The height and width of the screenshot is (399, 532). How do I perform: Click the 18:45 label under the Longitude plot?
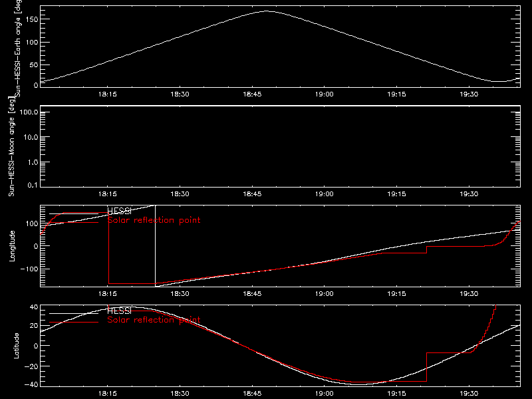pos(252,293)
